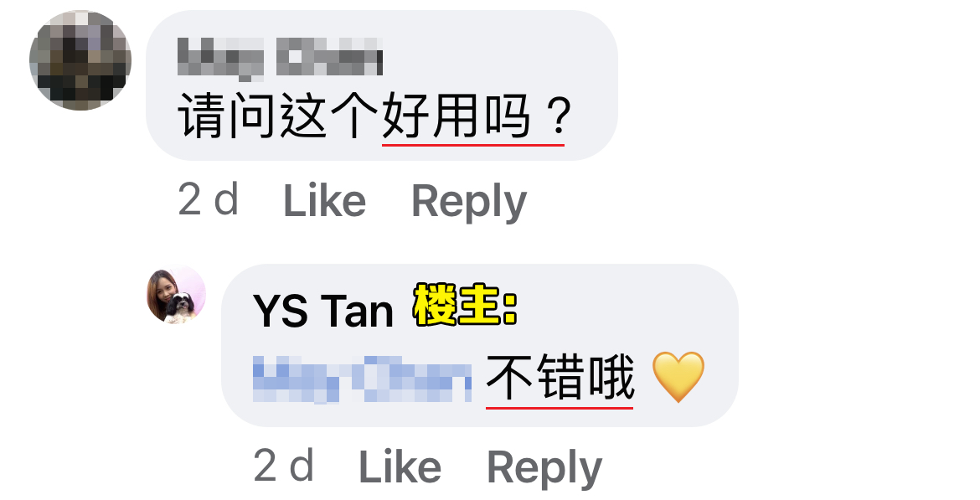Click the comment text 请问这个好用吗？

(375, 116)
